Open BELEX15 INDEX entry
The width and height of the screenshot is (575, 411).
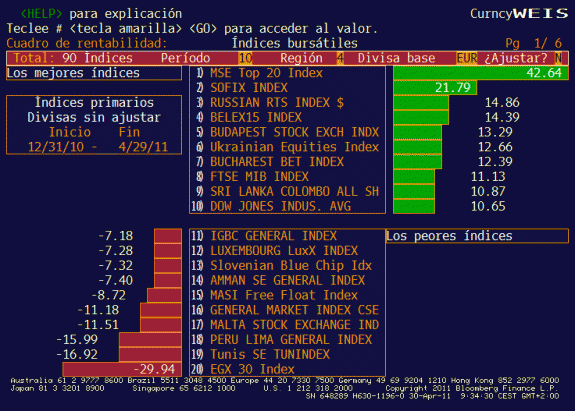click(288, 117)
